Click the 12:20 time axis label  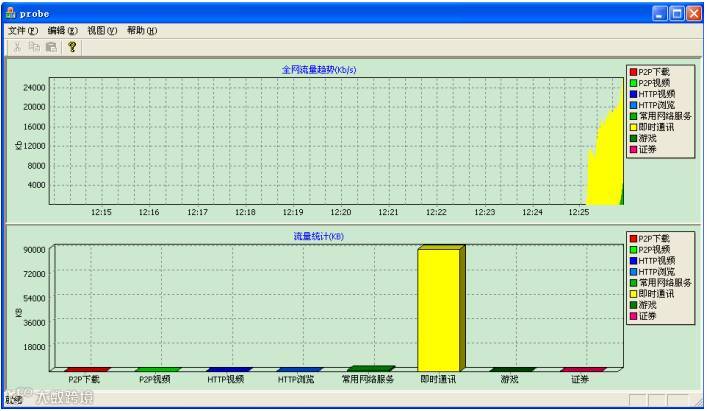[x=340, y=212]
